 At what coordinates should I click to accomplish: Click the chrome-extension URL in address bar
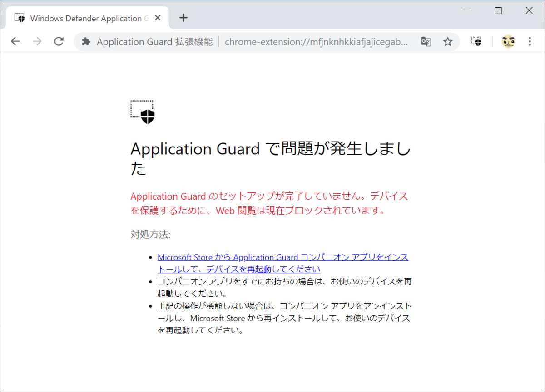pyautogui.click(x=316, y=42)
